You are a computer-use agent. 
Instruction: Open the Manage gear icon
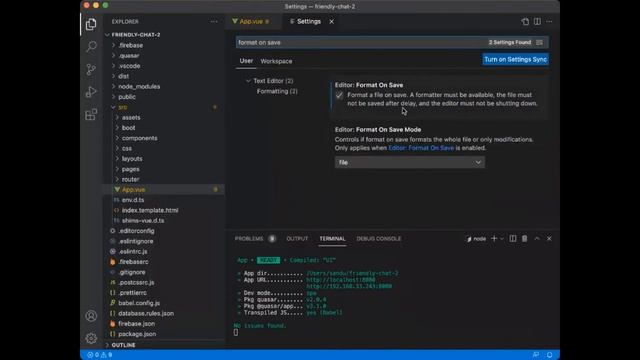91,338
